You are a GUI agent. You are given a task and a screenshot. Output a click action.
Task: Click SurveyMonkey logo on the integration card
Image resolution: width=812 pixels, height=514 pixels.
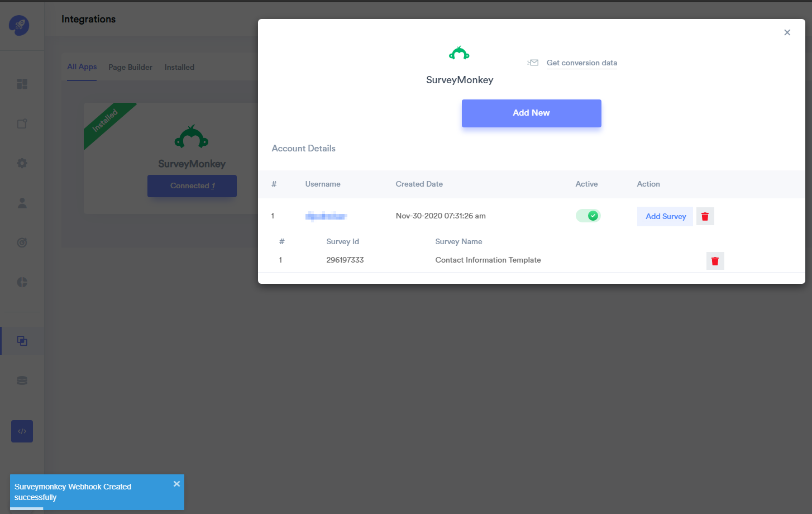click(192, 136)
